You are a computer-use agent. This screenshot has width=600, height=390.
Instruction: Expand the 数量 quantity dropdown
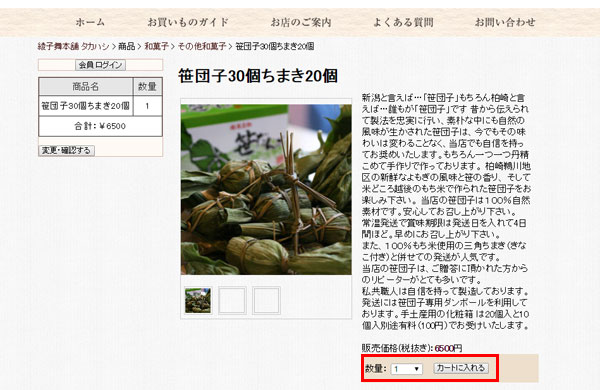tap(406, 369)
